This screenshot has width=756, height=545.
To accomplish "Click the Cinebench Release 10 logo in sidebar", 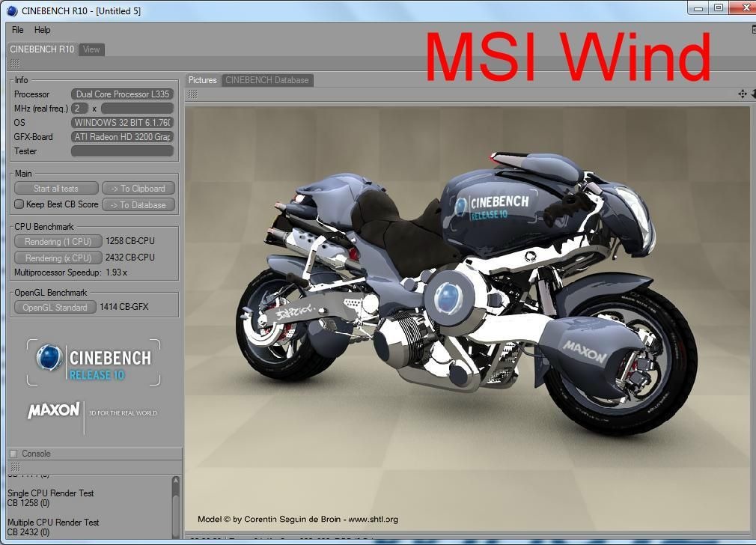I will tap(94, 363).
